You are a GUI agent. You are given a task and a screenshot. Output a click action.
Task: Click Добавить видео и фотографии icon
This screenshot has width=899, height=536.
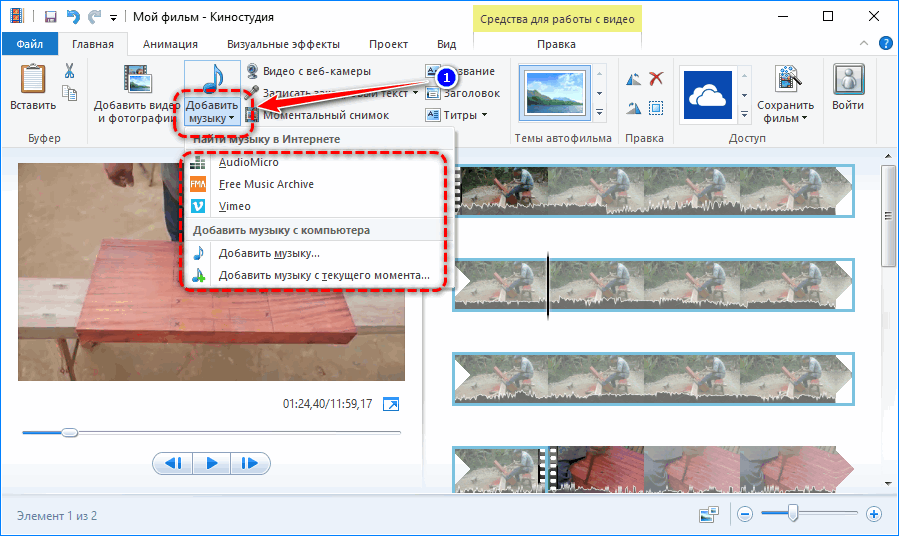138,79
